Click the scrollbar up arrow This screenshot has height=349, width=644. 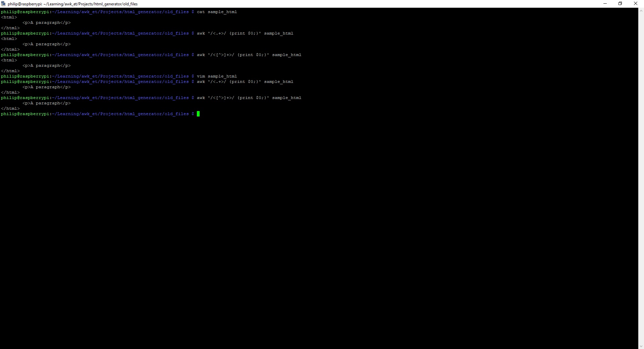641,11
